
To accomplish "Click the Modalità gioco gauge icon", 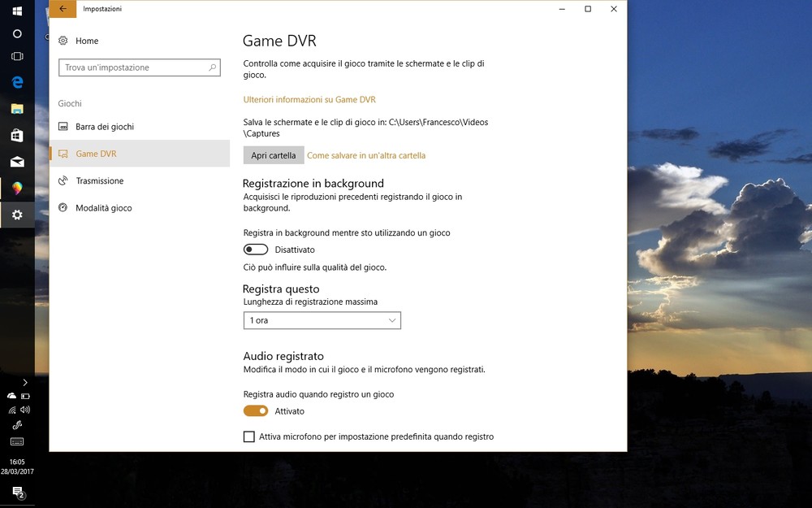I will (x=63, y=207).
